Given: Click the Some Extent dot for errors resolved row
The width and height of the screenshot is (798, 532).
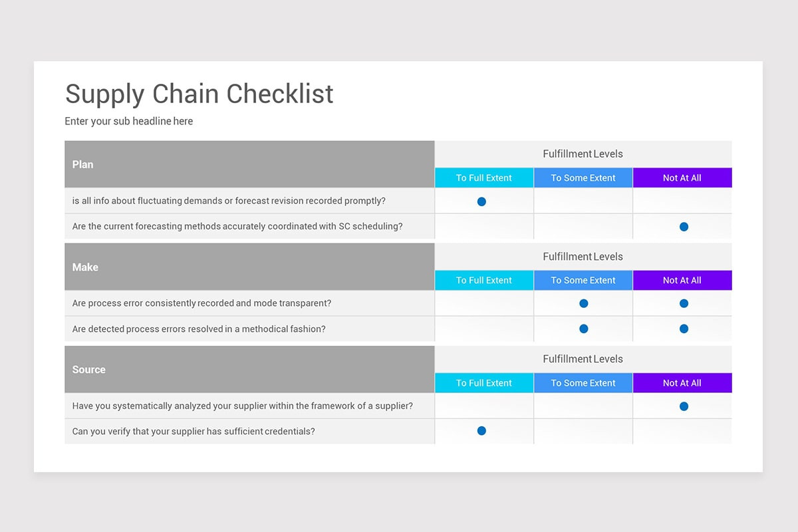Looking at the screenshot, I should click(584, 329).
